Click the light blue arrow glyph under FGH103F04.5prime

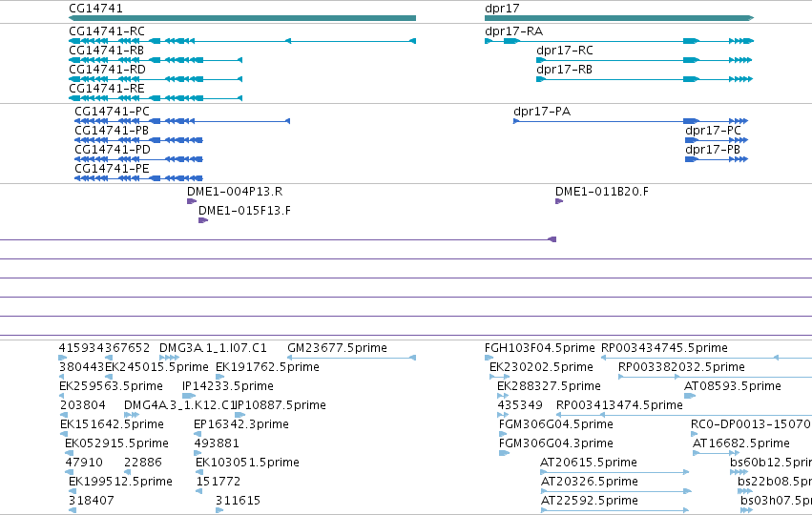pos(489,358)
